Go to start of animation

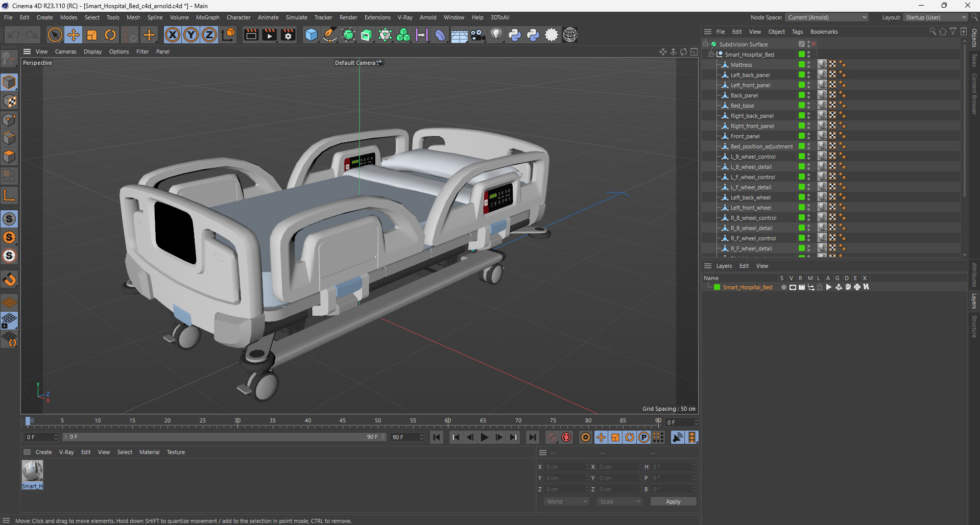tap(437, 437)
